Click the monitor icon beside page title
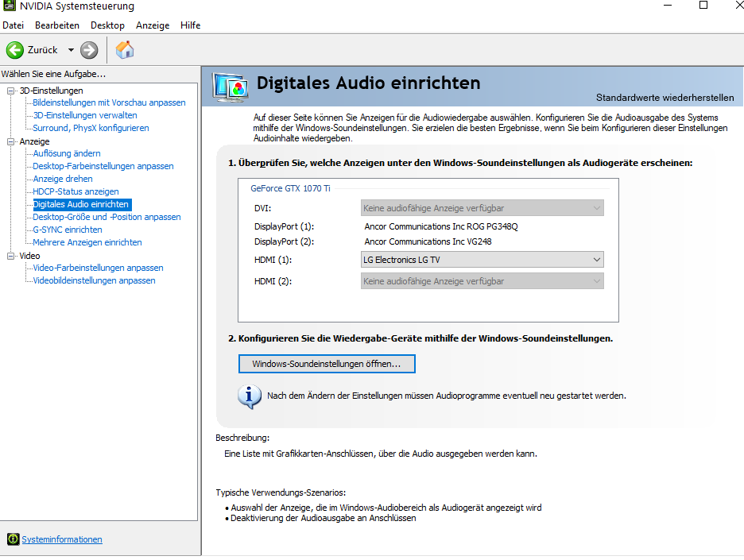 pos(231,87)
